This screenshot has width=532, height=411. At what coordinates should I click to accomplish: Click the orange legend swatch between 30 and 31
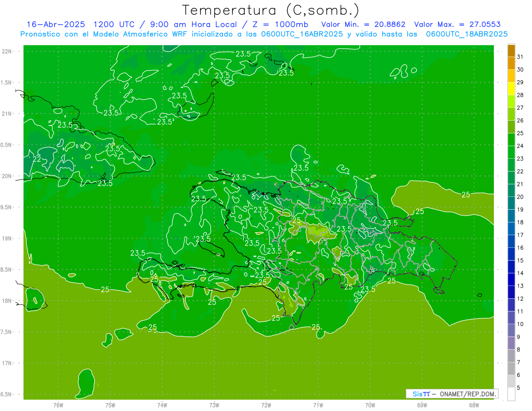[x=511, y=63]
